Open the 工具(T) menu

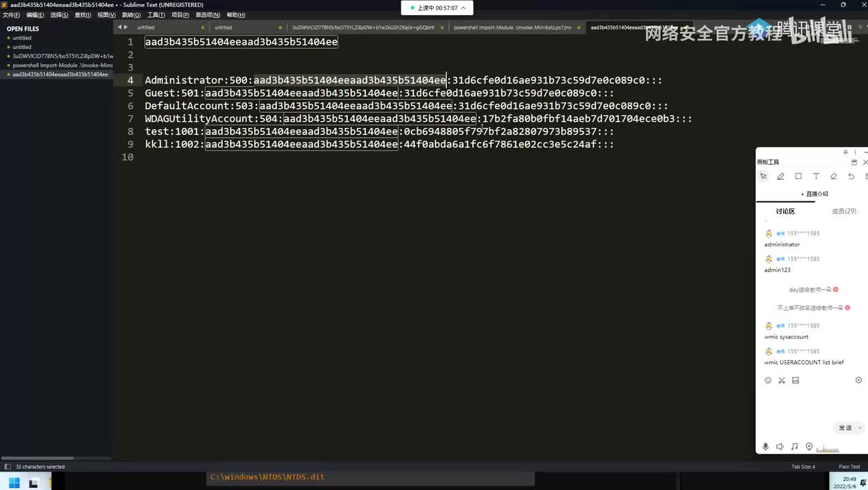click(156, 15)
